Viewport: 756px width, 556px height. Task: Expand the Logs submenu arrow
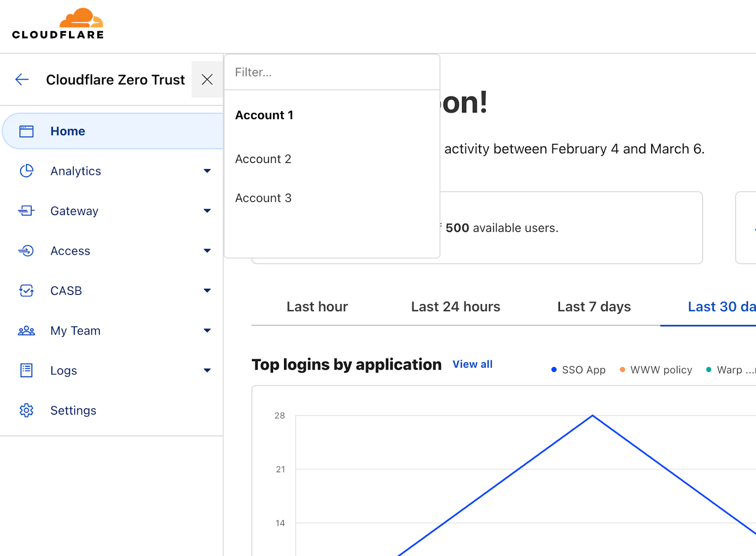[x=207, y=371]
